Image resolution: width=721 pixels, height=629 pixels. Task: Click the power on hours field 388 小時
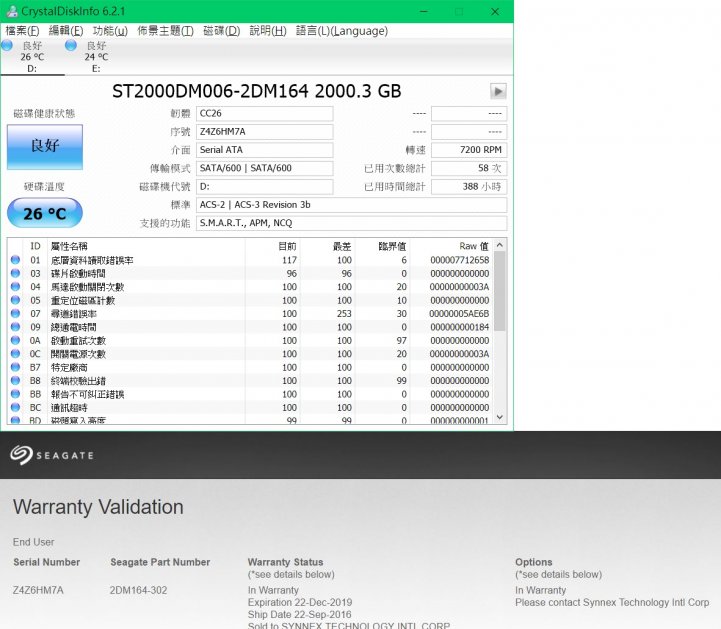point(469,187)
